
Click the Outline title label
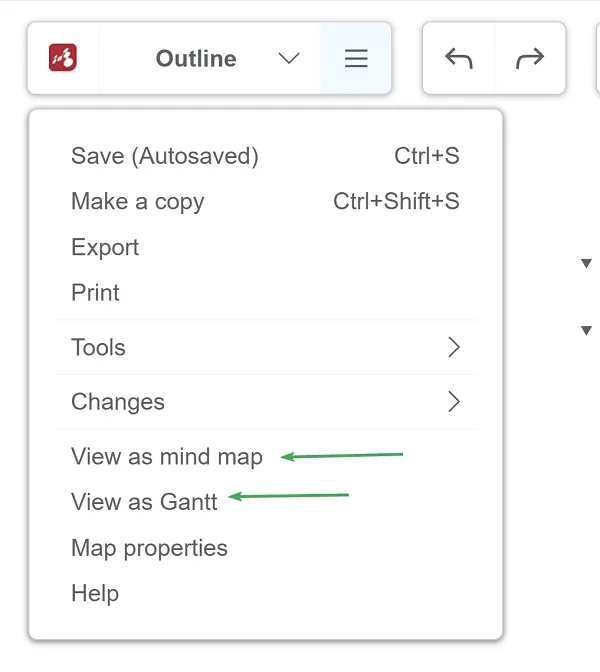(x=196, y=59)
